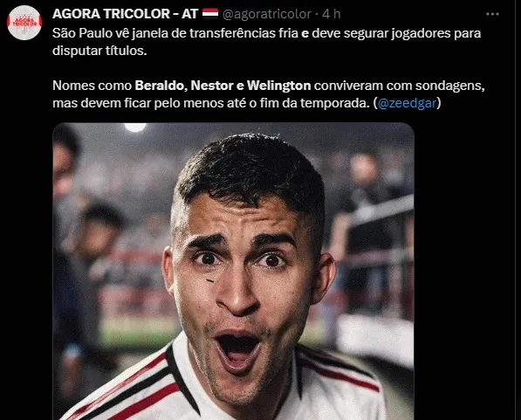Click the empty black area right of the photo

tap(465, 272)
